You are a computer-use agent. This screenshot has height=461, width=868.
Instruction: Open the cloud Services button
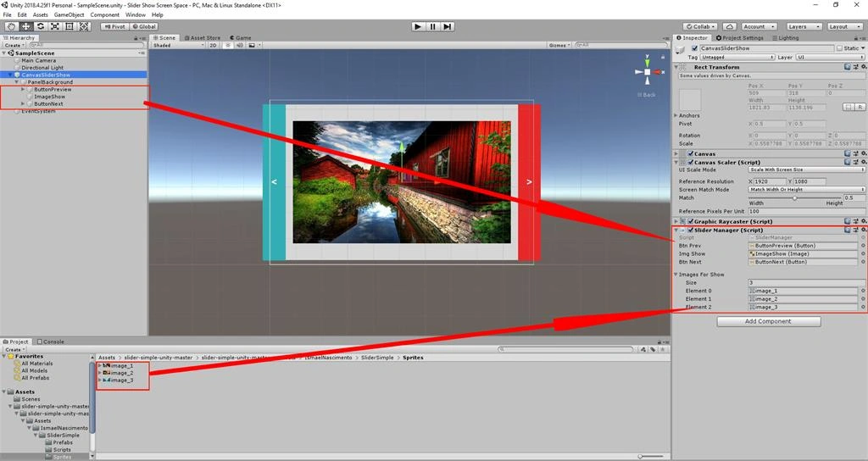pos(729,26)
